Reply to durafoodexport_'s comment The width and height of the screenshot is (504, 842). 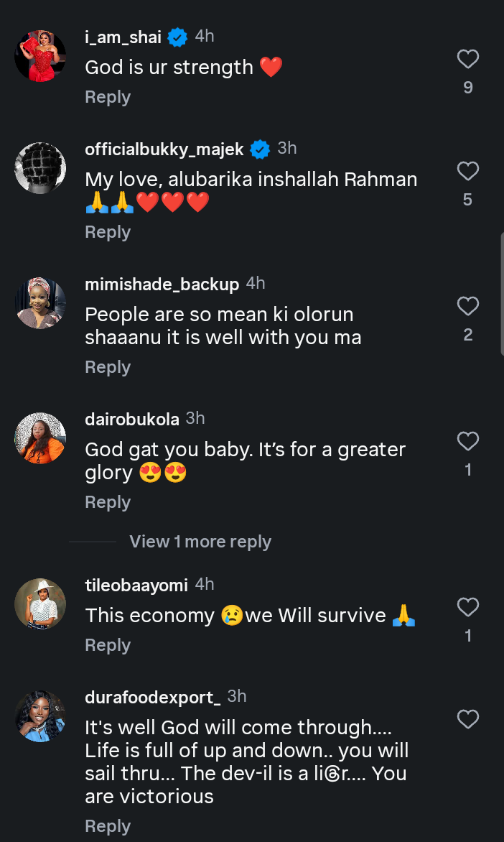point(108,826)
